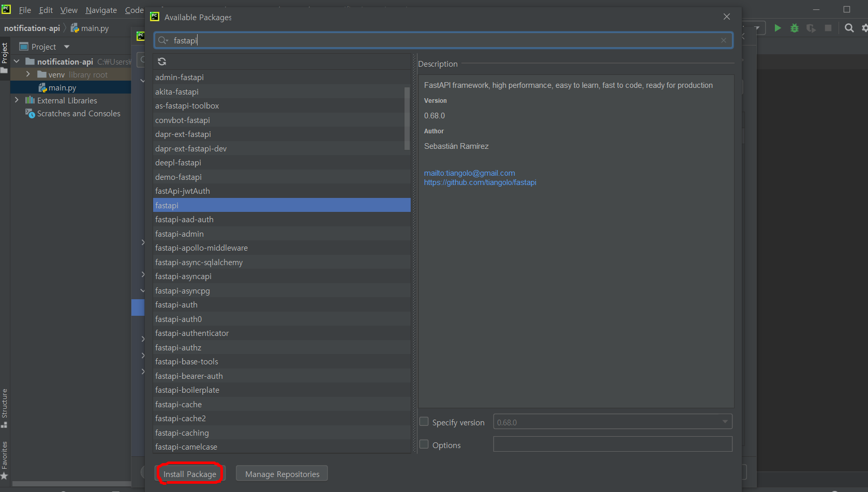Select the fastapi-admin package
Screen dimensions: 868x492
coord(282,234)
